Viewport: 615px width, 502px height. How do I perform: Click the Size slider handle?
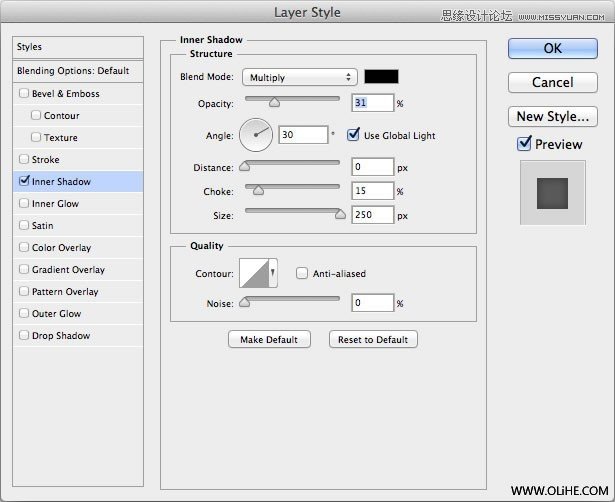pyautogui.click(x=340, y=214)
